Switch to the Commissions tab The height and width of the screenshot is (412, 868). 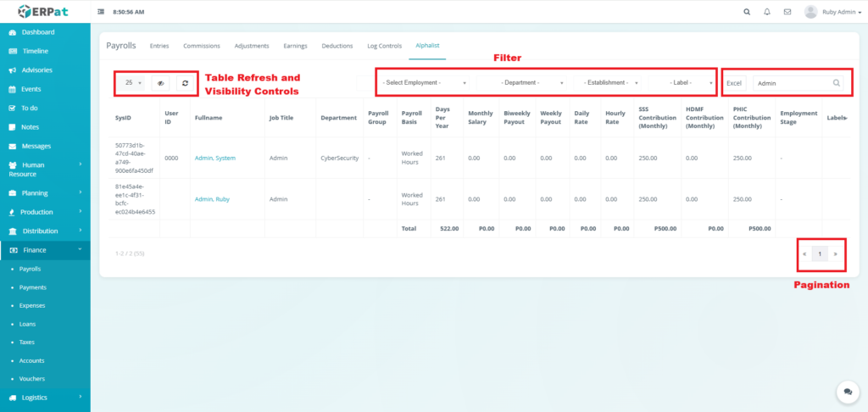click(202, 46)
